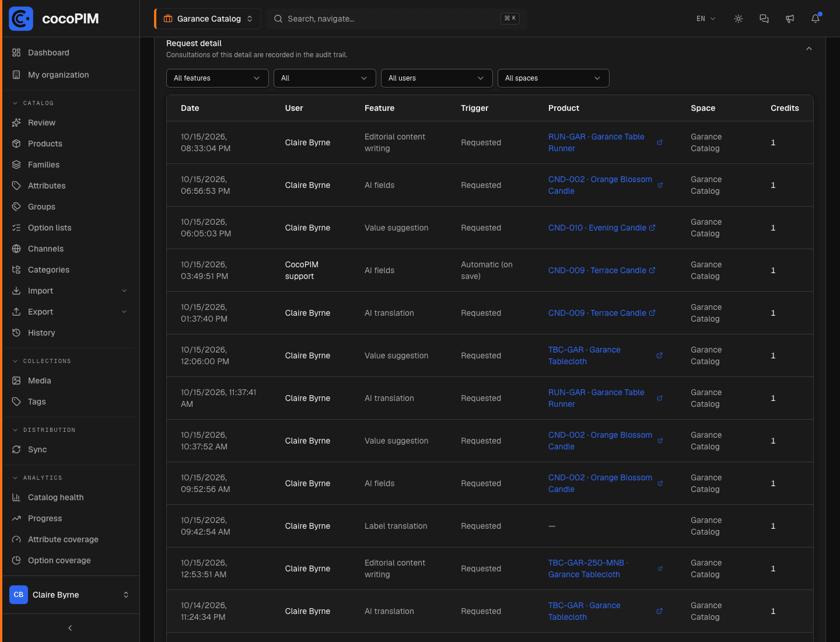Open Dashboard from the sidebar
Image resolution: width=840 pixels, height=642 pixels.
pos(70,53)
